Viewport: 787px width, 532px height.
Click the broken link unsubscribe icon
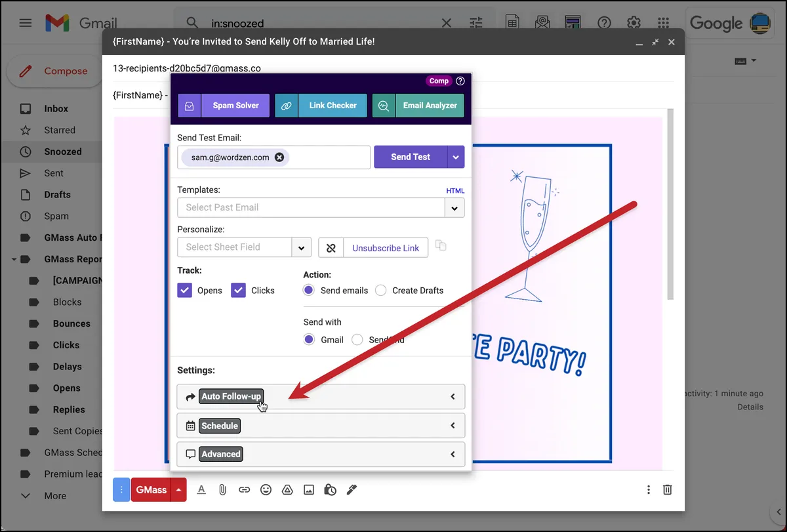tap(331, 248)
